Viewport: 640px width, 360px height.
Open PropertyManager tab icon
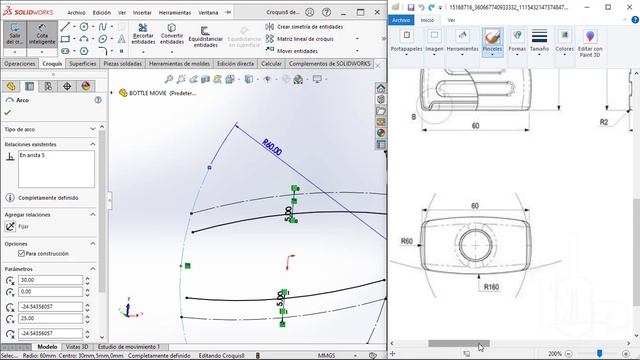(x=29, y=86)
